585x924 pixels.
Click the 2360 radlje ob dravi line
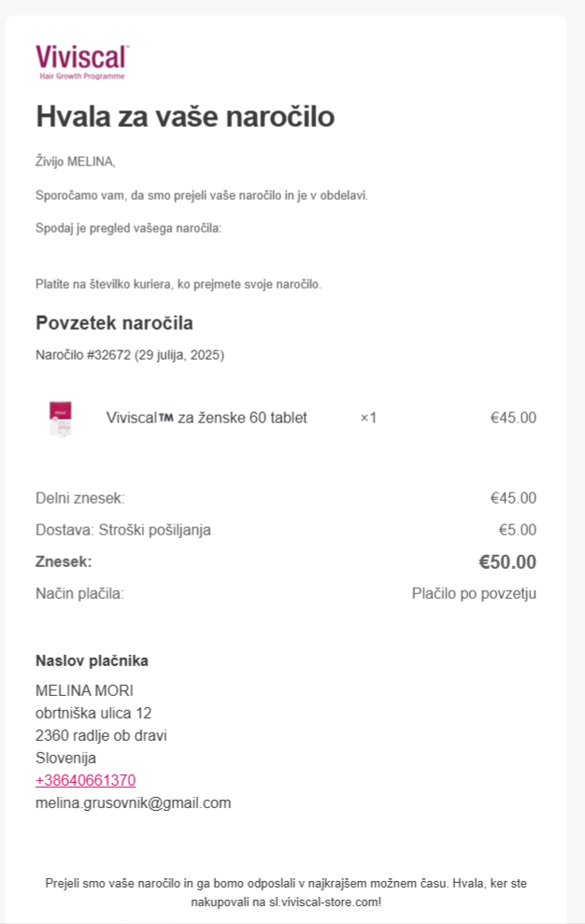[102, 735]
